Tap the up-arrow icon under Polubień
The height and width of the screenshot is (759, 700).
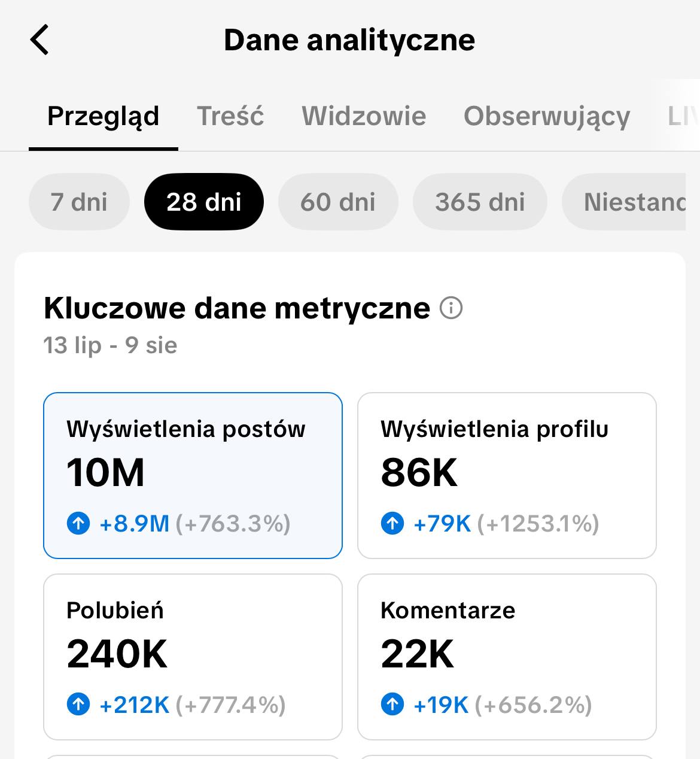78,705
